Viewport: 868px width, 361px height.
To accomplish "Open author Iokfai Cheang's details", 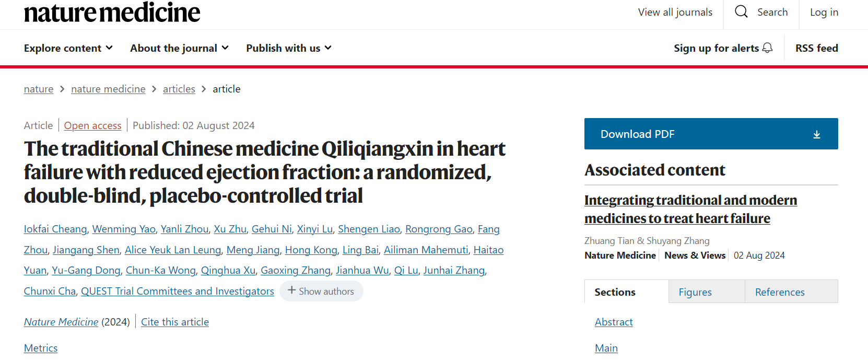I will pyautogui.click(x=55, y=229).
